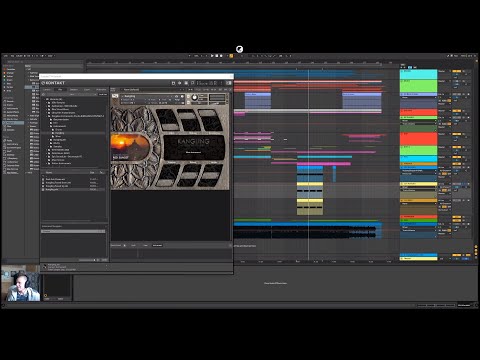Select the last Kangling.nki row in file list

point(74,189)
